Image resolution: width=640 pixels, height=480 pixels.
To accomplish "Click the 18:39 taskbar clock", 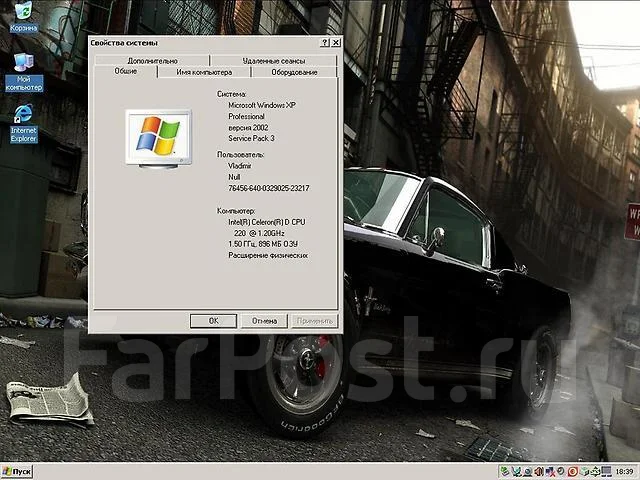I will coord(624,471).
